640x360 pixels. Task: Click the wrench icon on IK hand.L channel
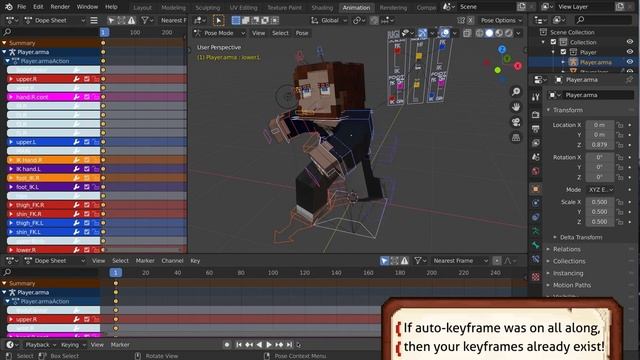tap(76, 169)
